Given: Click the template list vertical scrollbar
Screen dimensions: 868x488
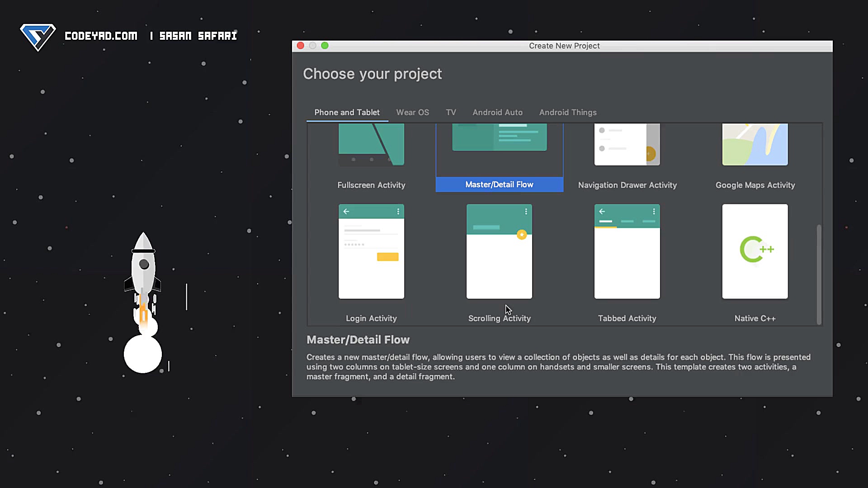Looking at the screenshot, I should tap(819, 274).
